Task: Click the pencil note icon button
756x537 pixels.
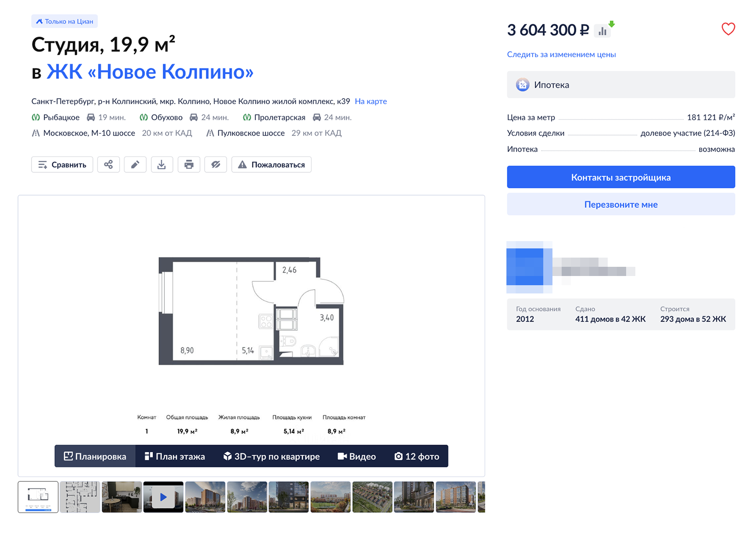Action: [135, 165]
